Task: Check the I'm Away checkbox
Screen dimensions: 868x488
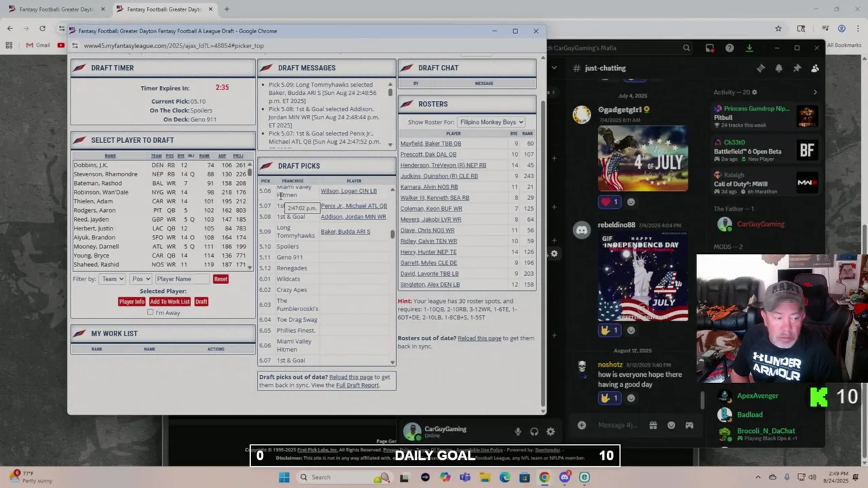Action: [151, 312]
